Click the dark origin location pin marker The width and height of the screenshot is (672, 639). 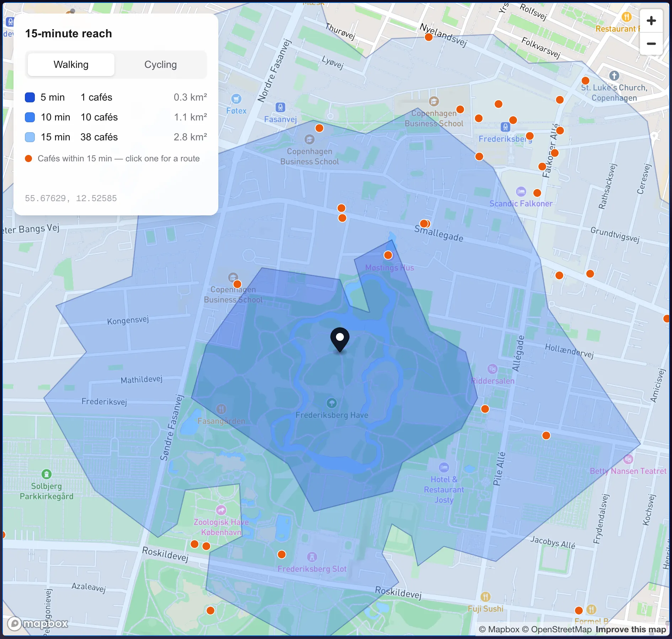pyautogui.click(x=340, y=340)
